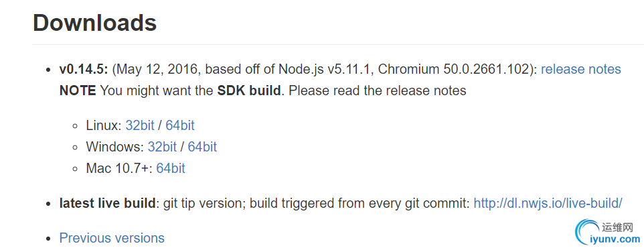Download the Windows 32bit build

[x=162, y=147]
